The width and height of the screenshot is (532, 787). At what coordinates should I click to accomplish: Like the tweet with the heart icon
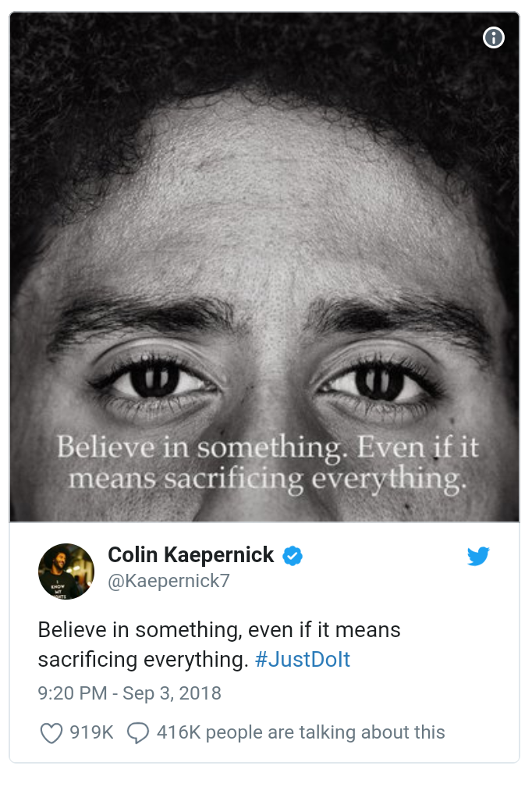tap(51, 733)
